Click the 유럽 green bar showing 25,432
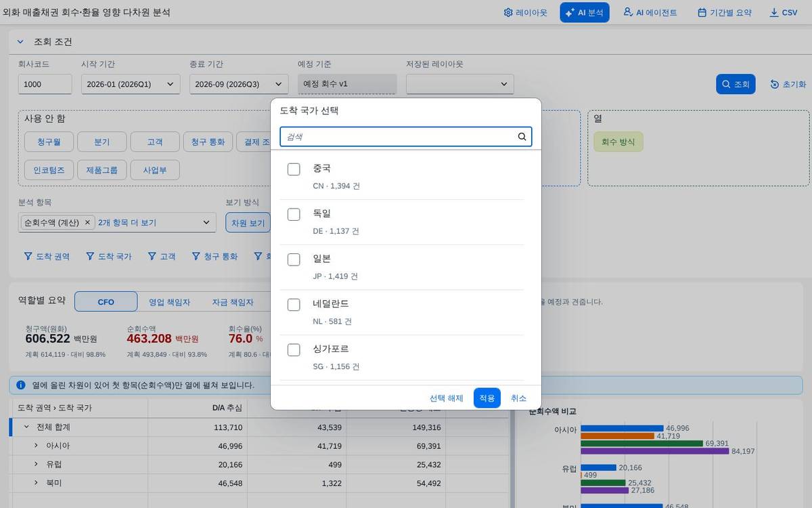The height and width of the screenshot is (508, 812). pyautogui.click(x=603, y=483)
